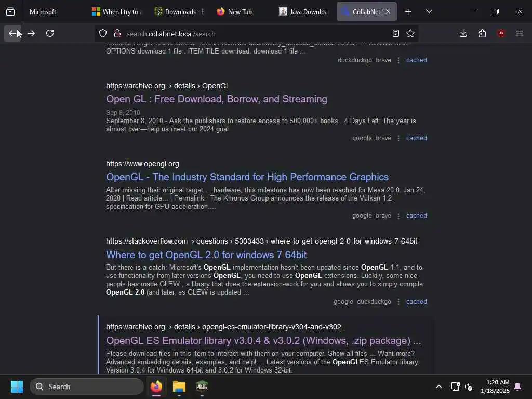Open the uBlock Origin extension icon

(x=501, y=33)
